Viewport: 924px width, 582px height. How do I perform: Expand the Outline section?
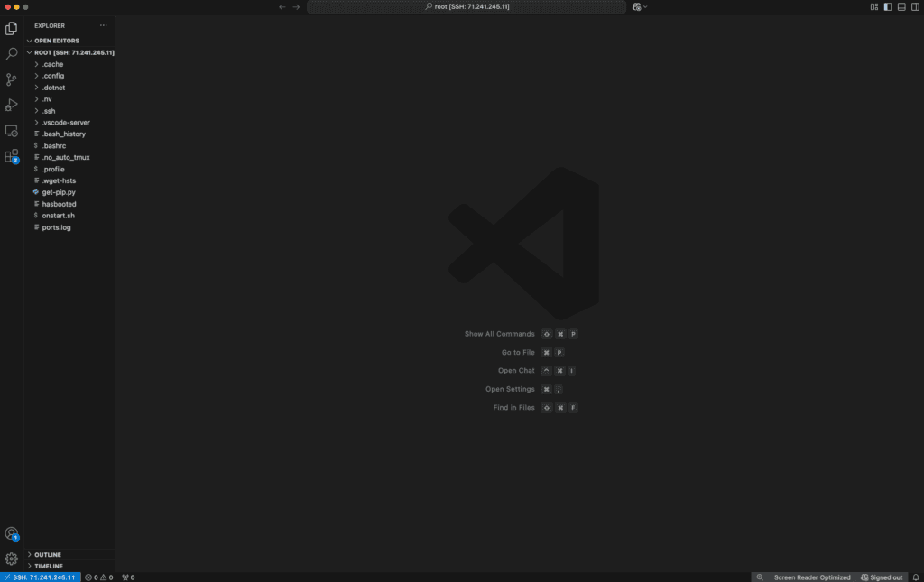tap(69, 554)
